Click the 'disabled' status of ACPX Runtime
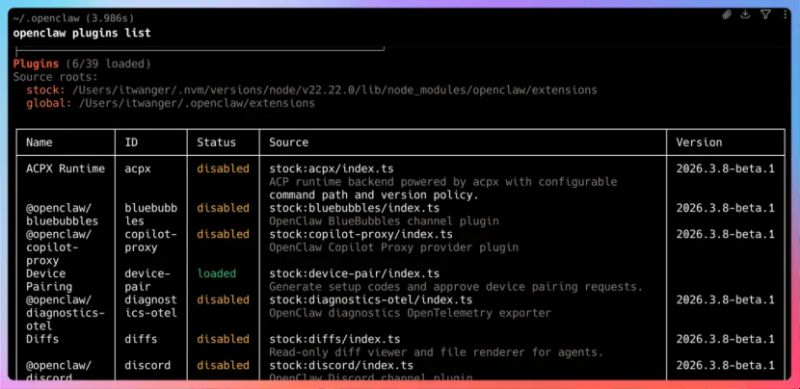The width and height of the screenshot is (800, 389). point(223,168)
